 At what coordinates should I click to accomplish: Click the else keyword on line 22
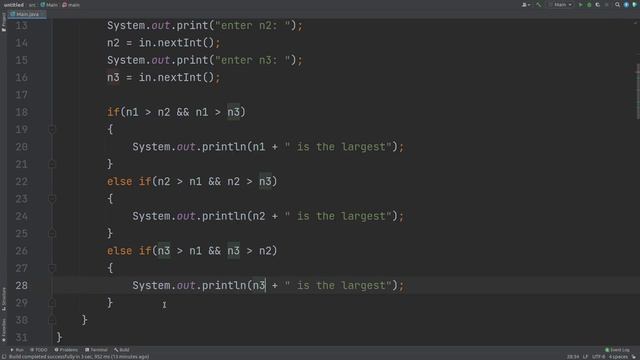120,182
